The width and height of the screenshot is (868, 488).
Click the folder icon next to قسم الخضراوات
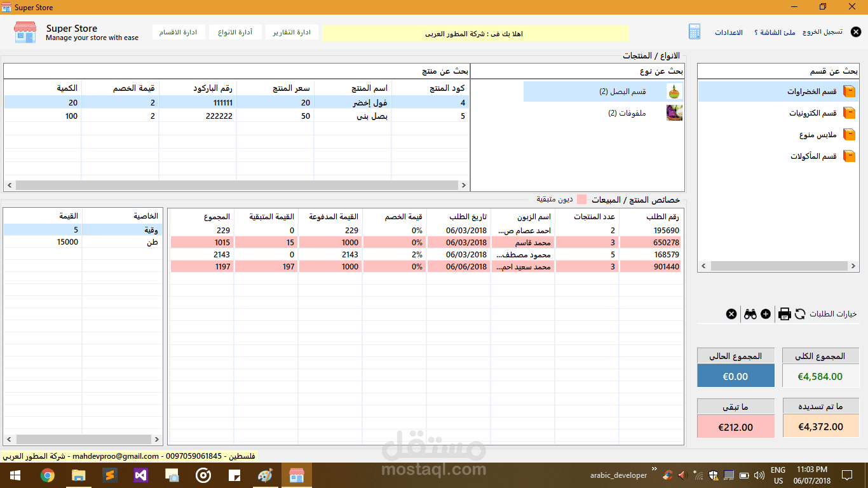[850, 91]
